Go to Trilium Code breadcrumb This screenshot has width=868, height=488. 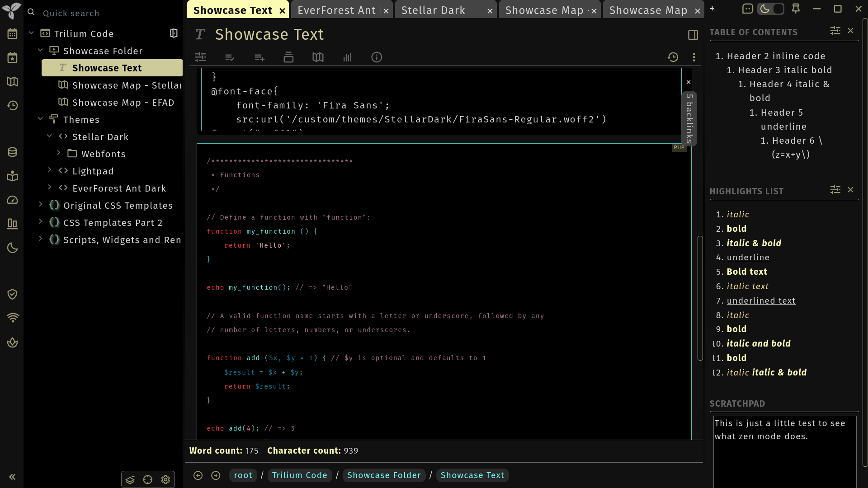[x=299, y=475]
